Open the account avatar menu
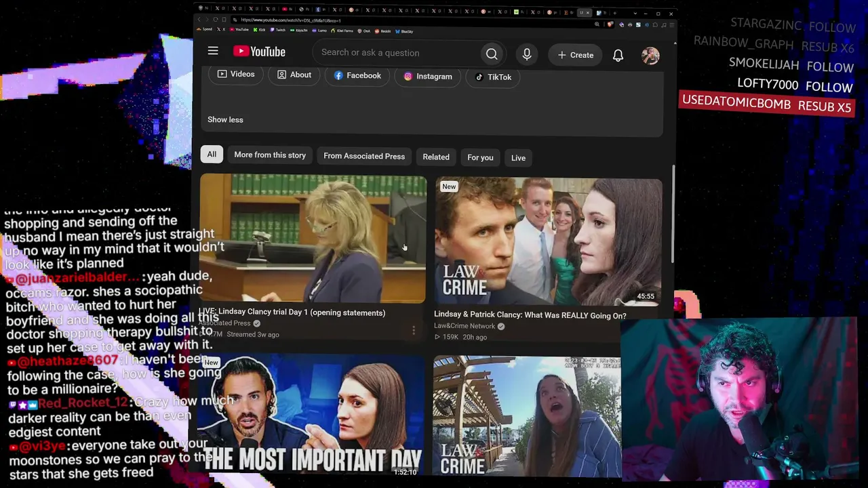Screen dimensions: 868x488 coord(650,56)
